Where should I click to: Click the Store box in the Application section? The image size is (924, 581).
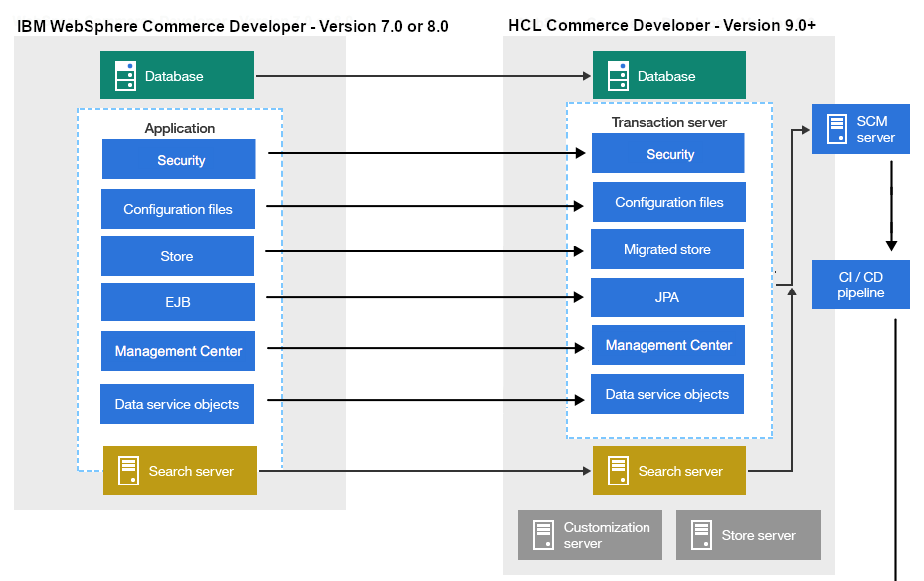click(x=177, y=256)
